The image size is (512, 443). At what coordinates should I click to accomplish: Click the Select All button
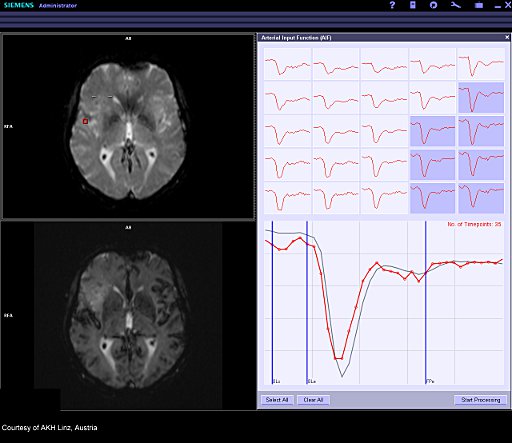click(x=277, y=400)
